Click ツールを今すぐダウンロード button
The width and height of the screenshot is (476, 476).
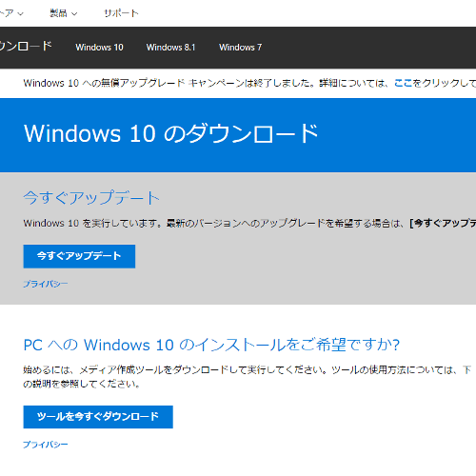[98, 417]
